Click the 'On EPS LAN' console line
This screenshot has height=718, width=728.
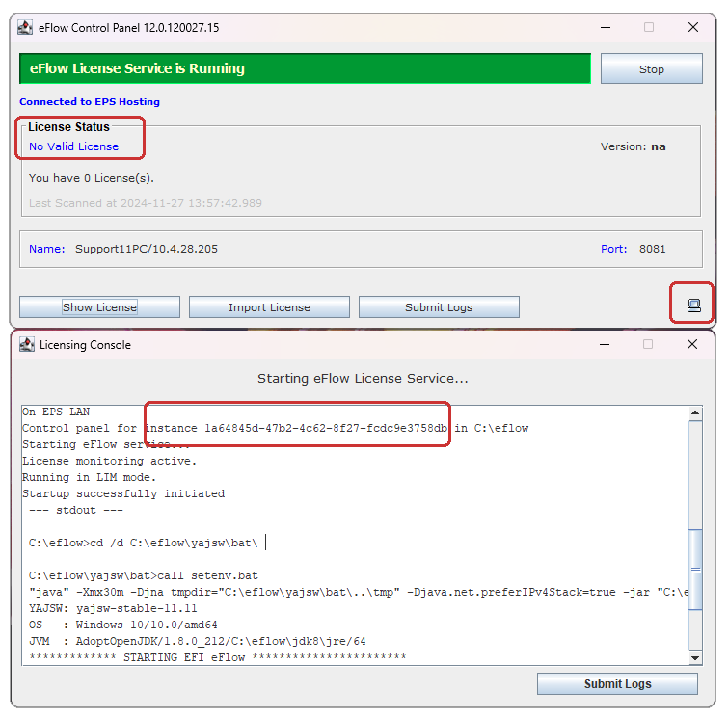coord(56,412)
